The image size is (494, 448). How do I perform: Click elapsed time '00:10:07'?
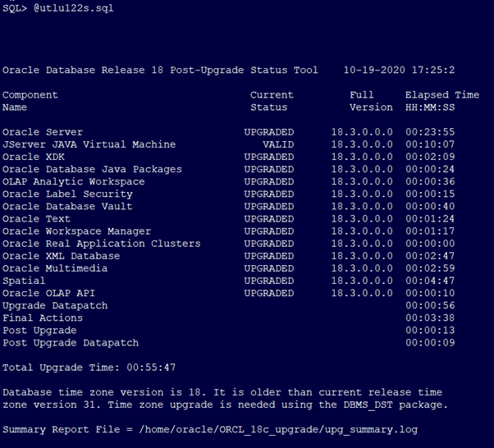(x=430, y=144)
